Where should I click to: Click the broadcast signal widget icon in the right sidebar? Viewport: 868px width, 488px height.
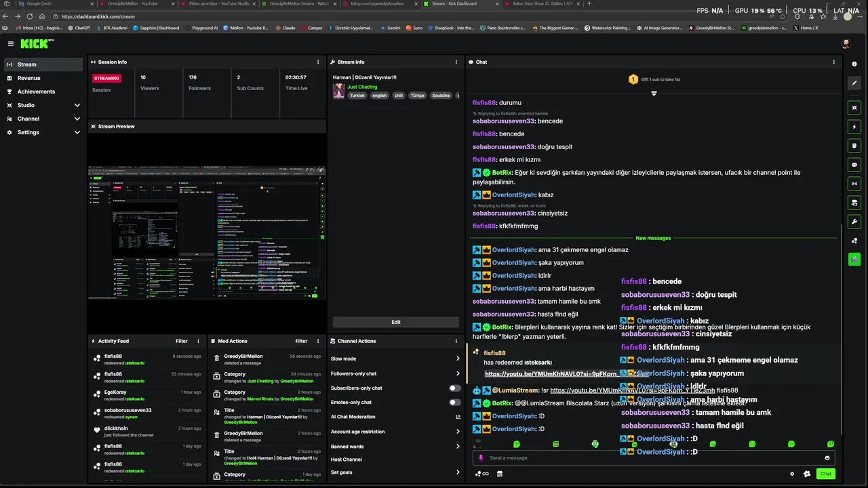click(854, 183)
